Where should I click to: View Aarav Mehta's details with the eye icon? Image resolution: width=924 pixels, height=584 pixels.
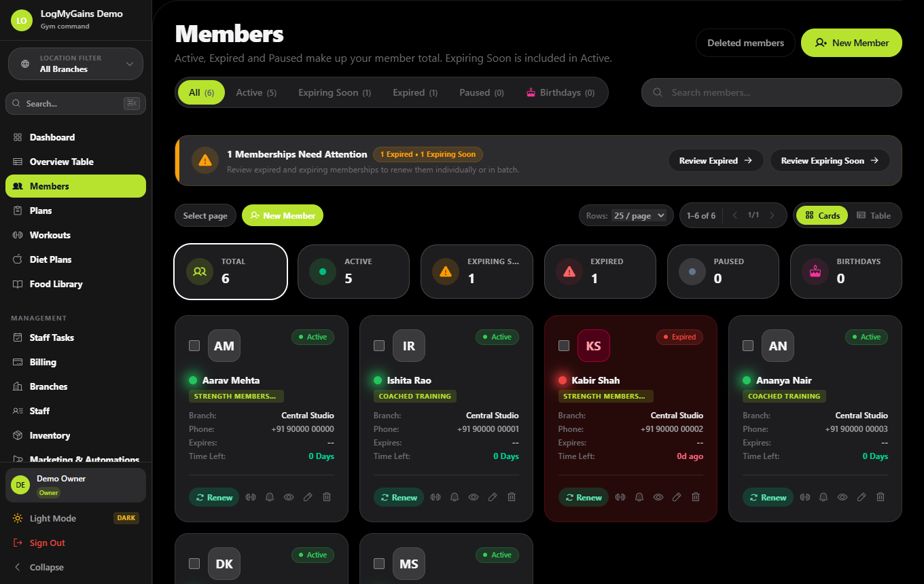click(289, 497)
